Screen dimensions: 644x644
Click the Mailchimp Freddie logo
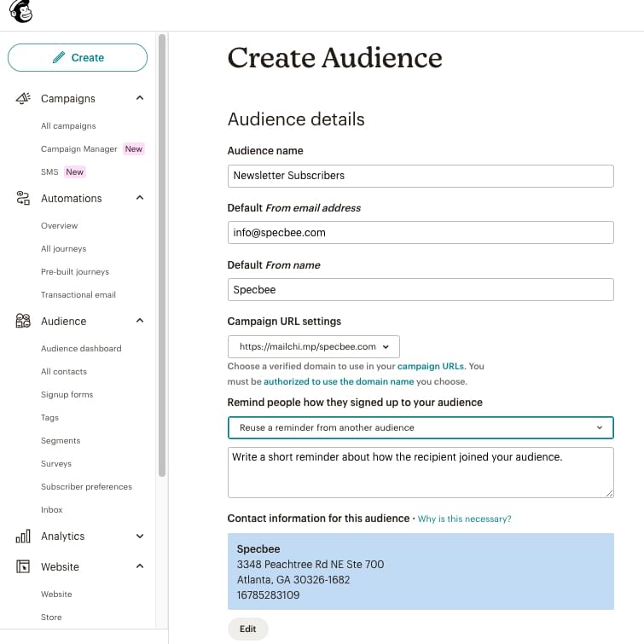tap(20, 13)
